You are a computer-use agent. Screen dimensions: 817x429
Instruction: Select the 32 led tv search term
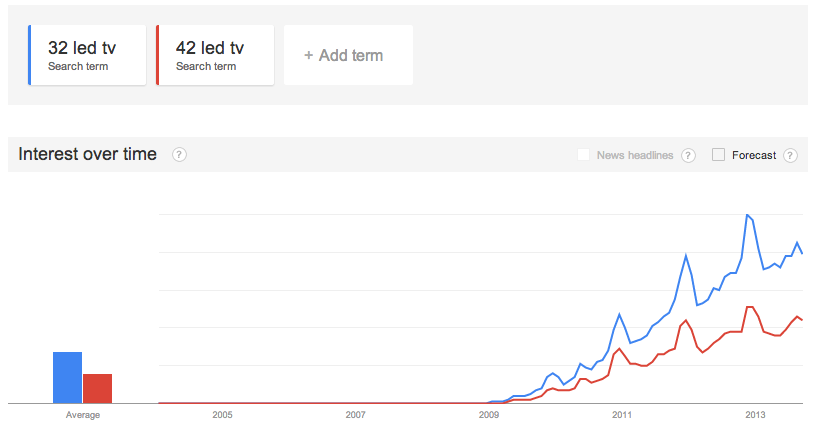point(87,55)
